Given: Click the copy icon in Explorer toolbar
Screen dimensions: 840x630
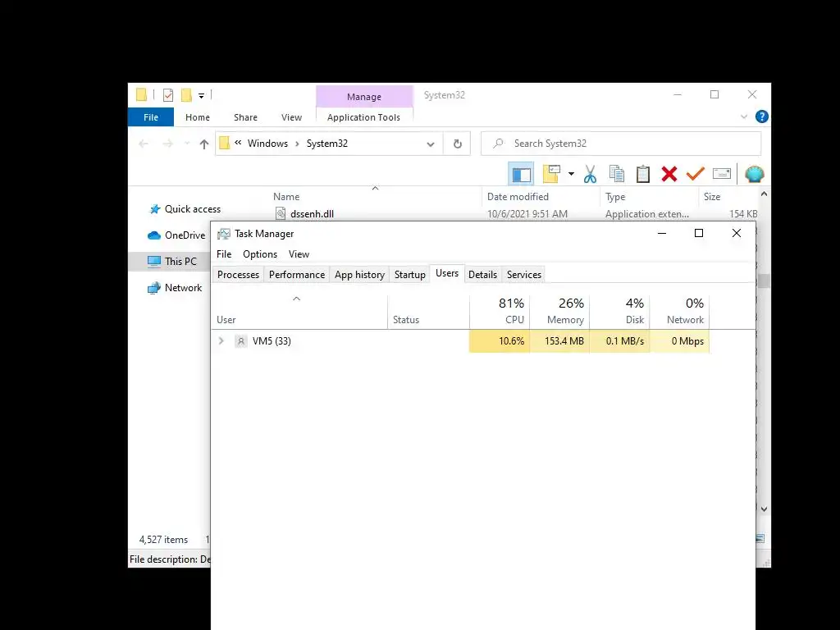Looking at the screenshot, I should pos(617,174).
